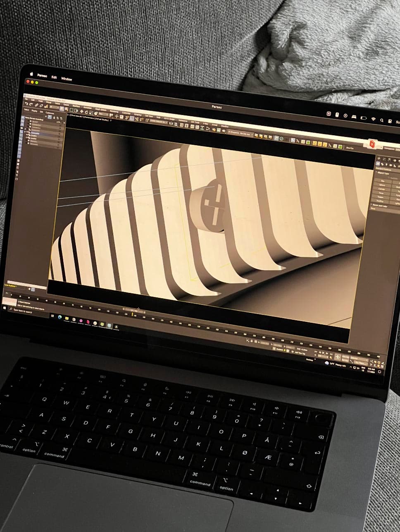Click the Box primitive button
This screenshot has width=400, height=532.
tap(383, 181)
